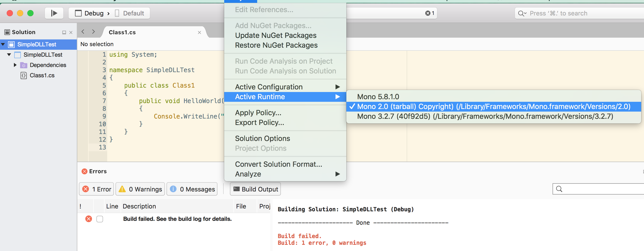Click the Build Output button
The width and height of the screenshot is (644, 251).
(x=255, y=189)
